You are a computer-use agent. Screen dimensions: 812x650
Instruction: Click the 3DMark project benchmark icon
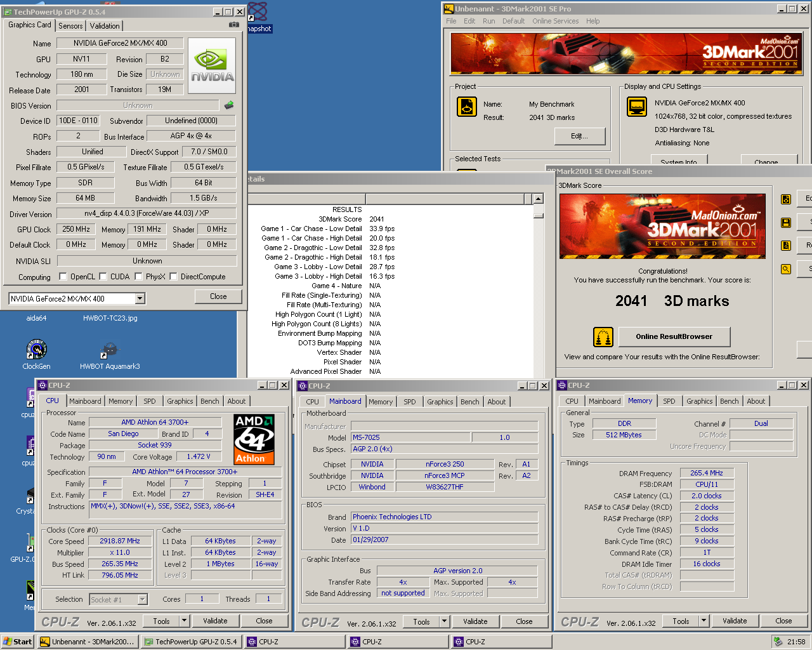[x=467, y=107]
